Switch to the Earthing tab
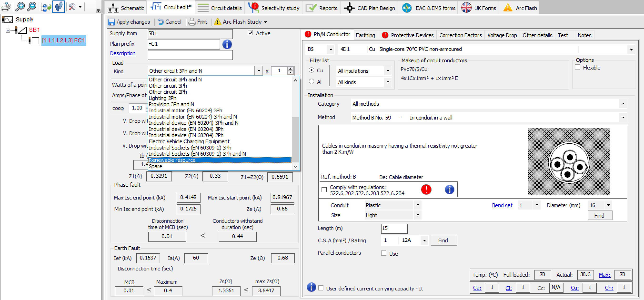 [x=365, y=35]
